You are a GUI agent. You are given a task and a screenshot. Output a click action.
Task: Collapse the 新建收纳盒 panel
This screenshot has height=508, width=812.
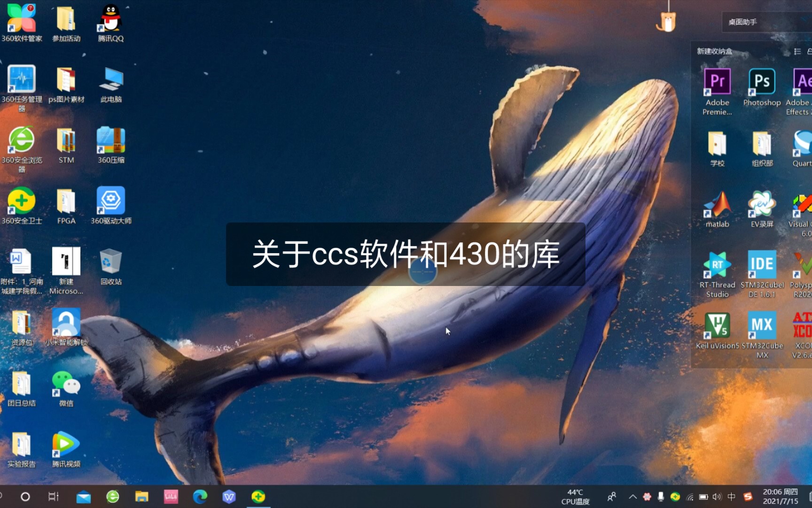coord(810,51)
